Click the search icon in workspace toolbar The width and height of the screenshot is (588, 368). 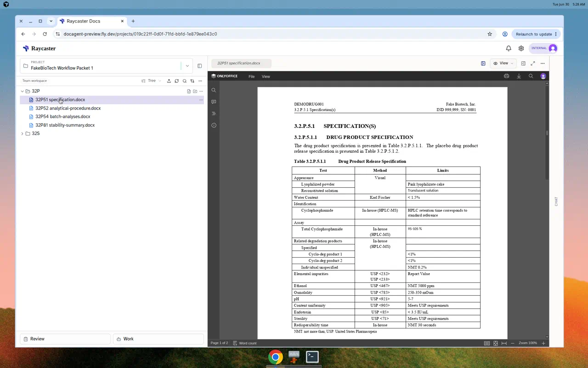point(185,81)
